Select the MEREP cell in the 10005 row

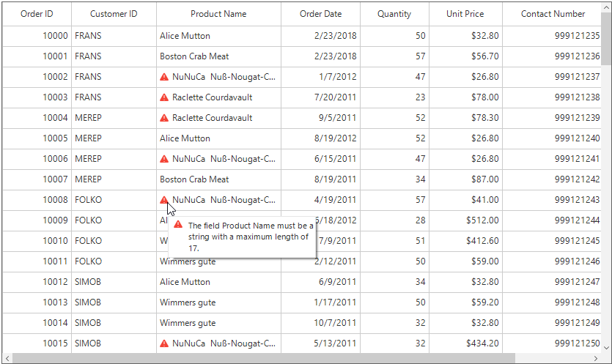pos(114,138)
